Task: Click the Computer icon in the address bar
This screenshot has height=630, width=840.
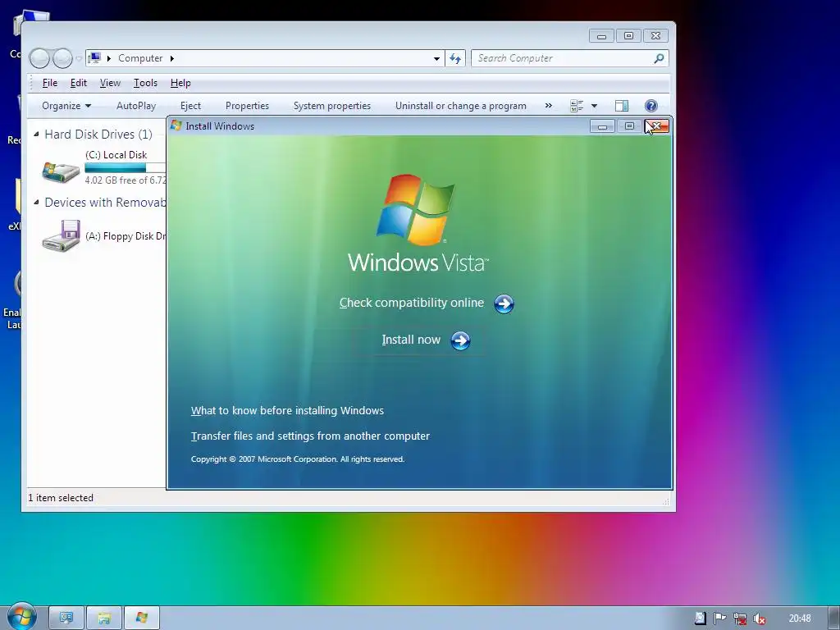Action: tap(94, 58)
